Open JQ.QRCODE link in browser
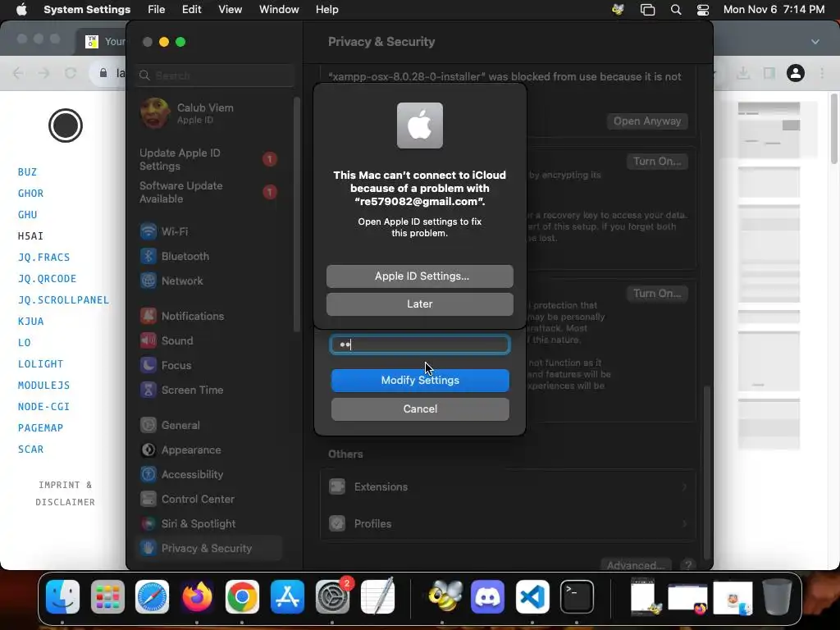 (x=47, y=279)
